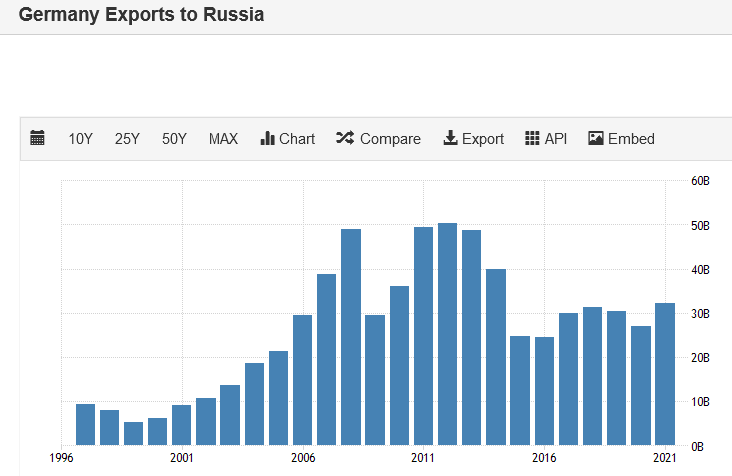The height and width of the screenshot is (476, 732).
Task: Click the bar chart icon beside Chart
Action: [267, 138]
